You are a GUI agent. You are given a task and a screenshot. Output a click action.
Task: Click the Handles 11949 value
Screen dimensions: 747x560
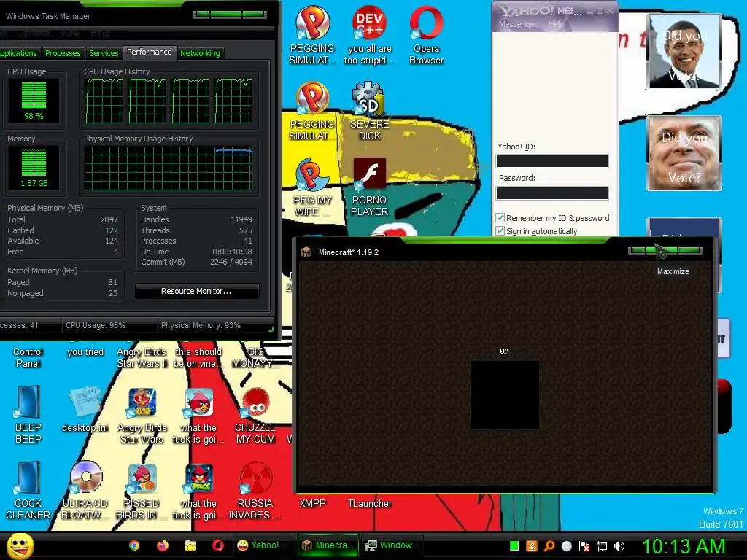(241, 219)
